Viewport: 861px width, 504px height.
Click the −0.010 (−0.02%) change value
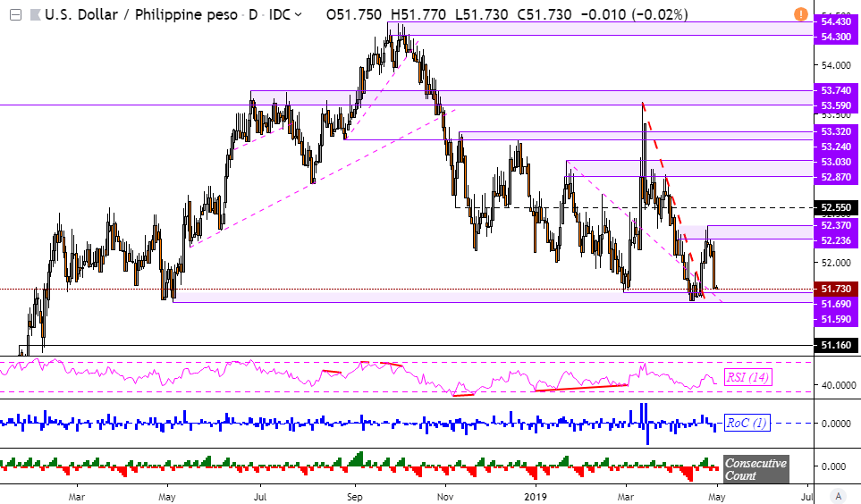point(634,15)
